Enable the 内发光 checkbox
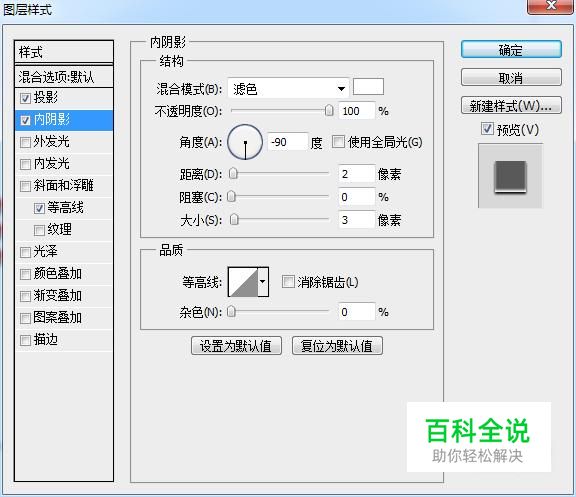This screenshot has width=576, height=497. click(x=25, y=164)
